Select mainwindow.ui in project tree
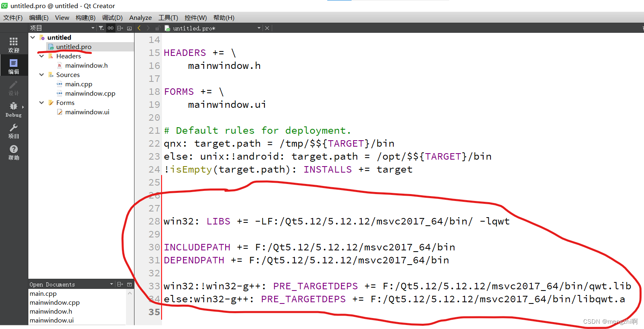Screen dimensions: 644x329 87,112
